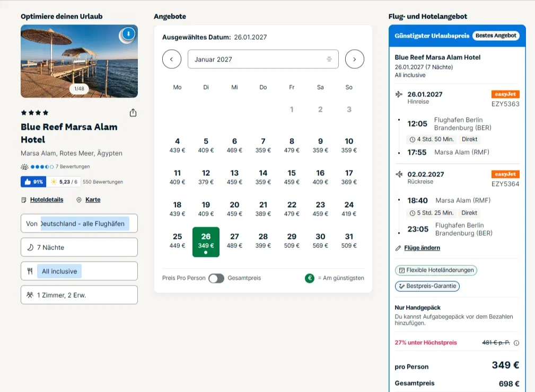
Task: Open the All inclusive board selector
Action: tap(79, 271)
